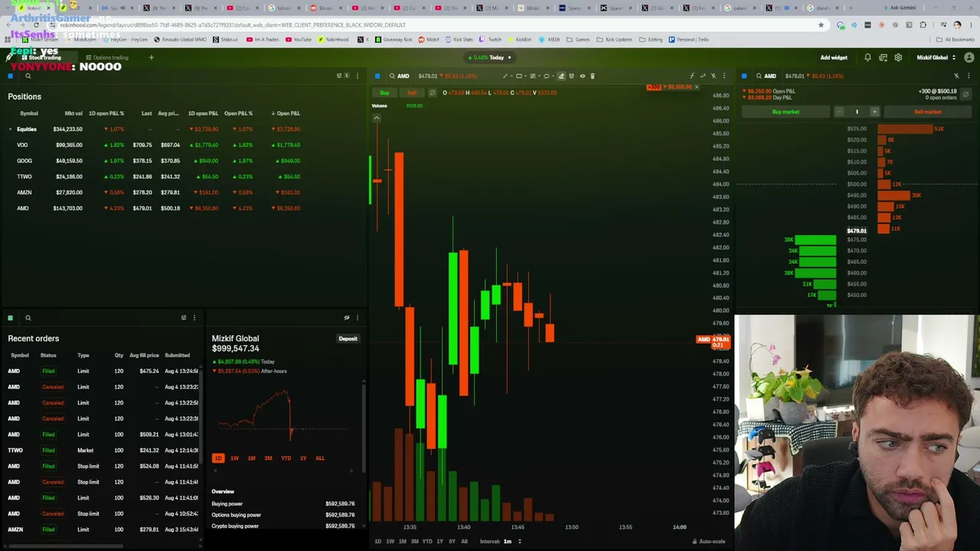Search symbols in the Recent orders widget

(28, 318)
